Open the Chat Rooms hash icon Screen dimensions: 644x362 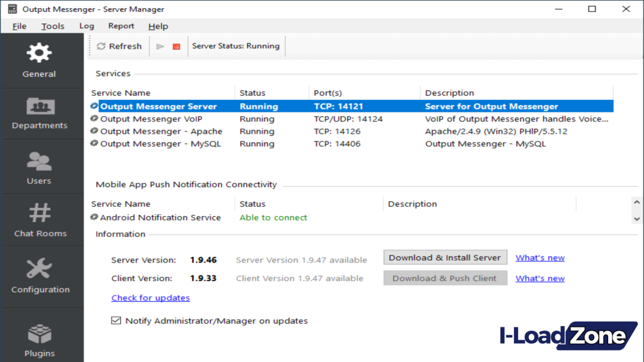40,212
